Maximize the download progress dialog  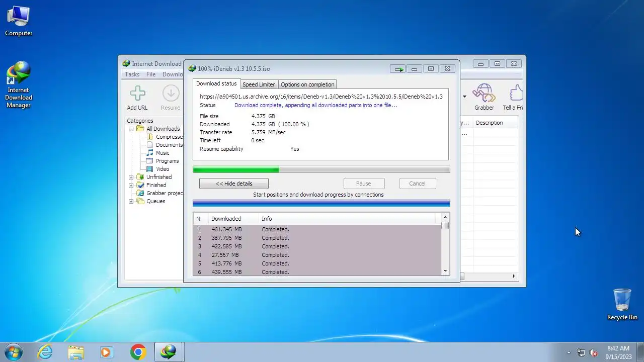(x=431, y=69)
